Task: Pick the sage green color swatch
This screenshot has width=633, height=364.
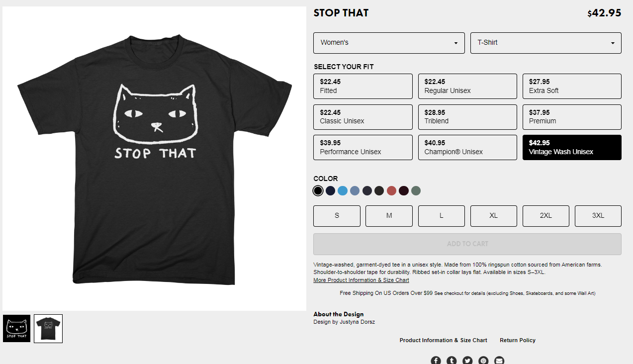Action: click(416, 190)
